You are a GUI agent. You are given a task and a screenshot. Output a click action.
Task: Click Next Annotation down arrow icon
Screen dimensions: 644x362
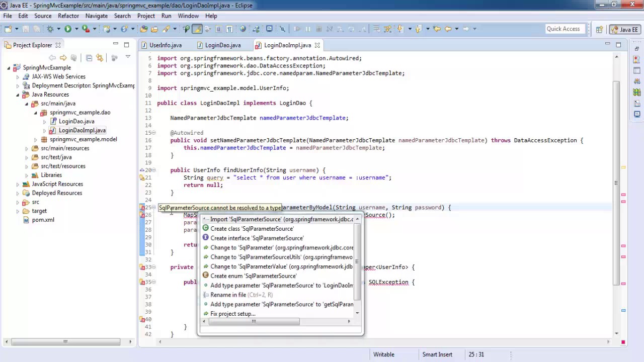(x=401, y=29)
